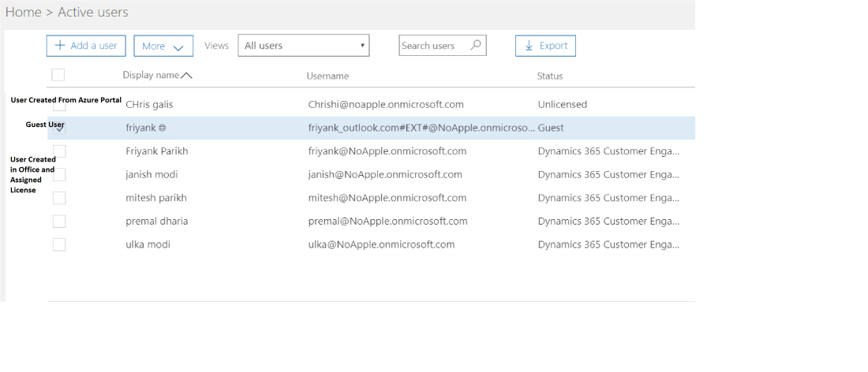Tick the checkbox for ulka modi
The height and width of the screenshot is (372, 868).
[x=59, y=244]
